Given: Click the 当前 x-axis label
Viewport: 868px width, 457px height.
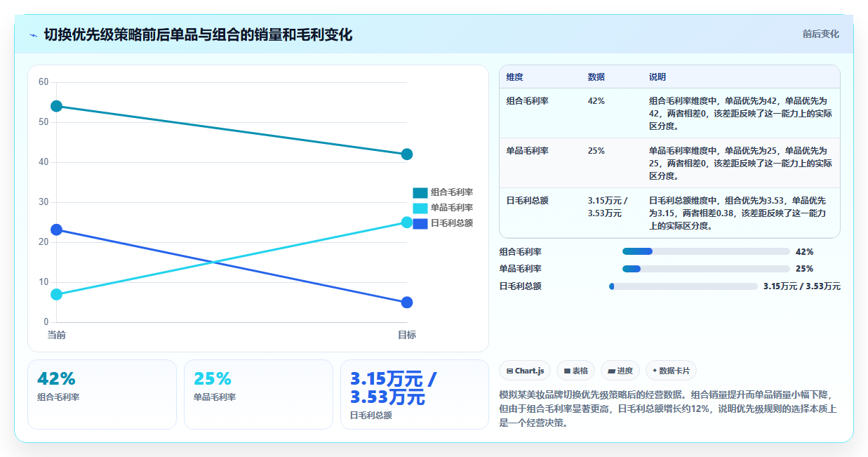Looking at the screenshot, I should click(x=57, y=335).
